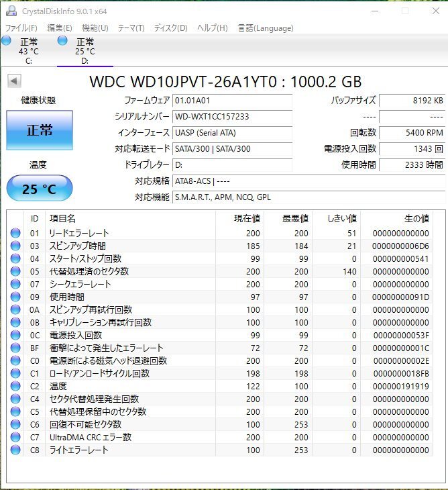Click the status orb for ID 09 使用時間
448x490 pixels.
point(15,297)
